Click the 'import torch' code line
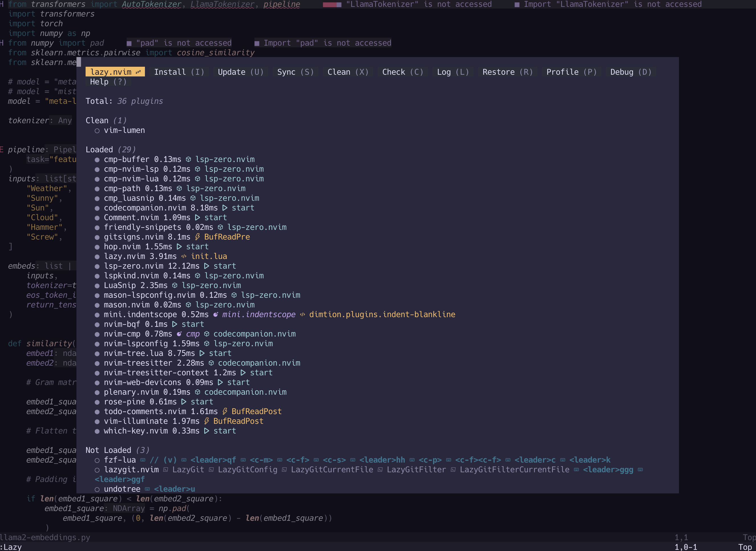Image resolution: width=756 pixels, height=551 pixels. [x=35, y=24]
